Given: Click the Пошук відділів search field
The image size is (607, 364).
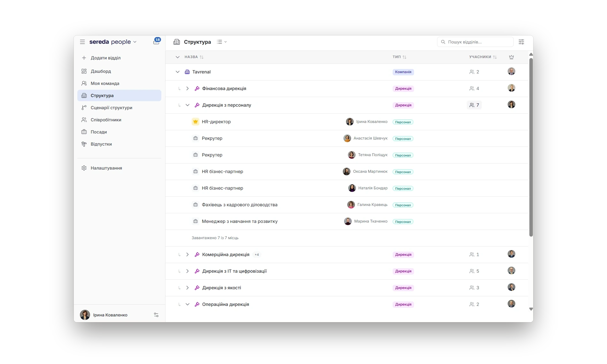Looking at the screenshot, I should click(475, 42).
